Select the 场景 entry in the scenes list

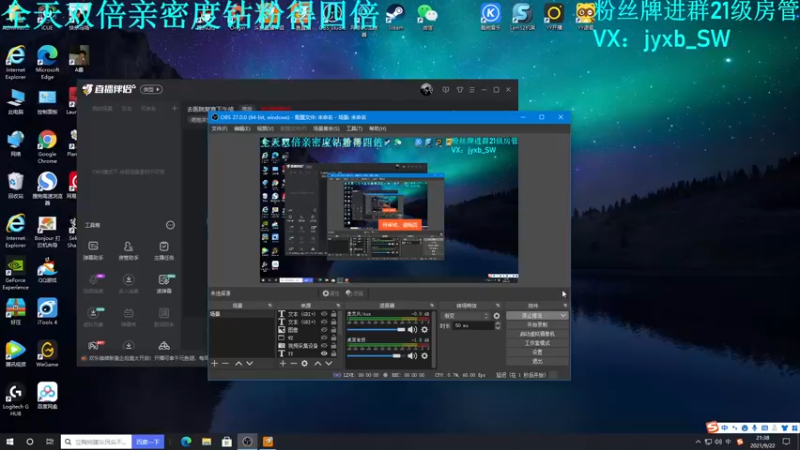click(241, 314)
